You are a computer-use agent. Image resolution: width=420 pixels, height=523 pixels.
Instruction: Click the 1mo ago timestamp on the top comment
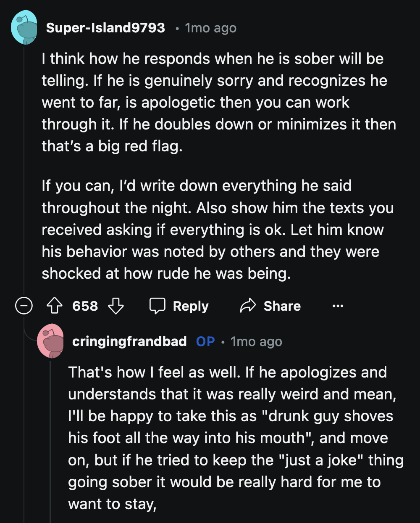tap(210, 28)
